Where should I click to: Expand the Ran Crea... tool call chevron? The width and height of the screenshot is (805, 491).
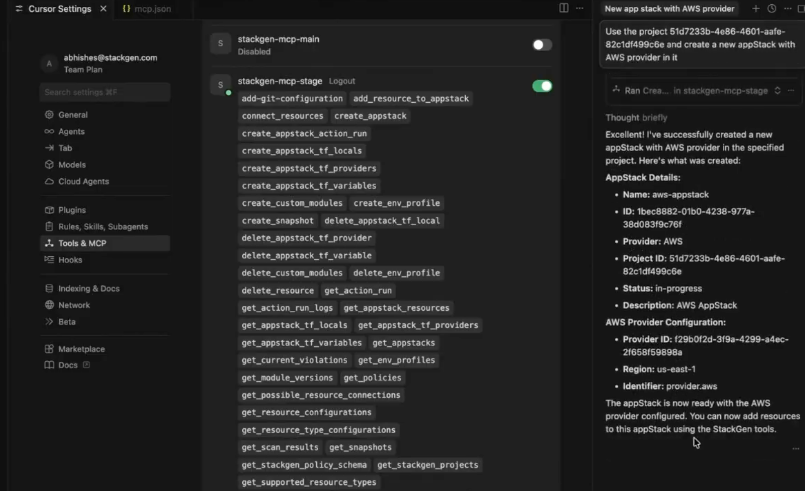(777, 90)
